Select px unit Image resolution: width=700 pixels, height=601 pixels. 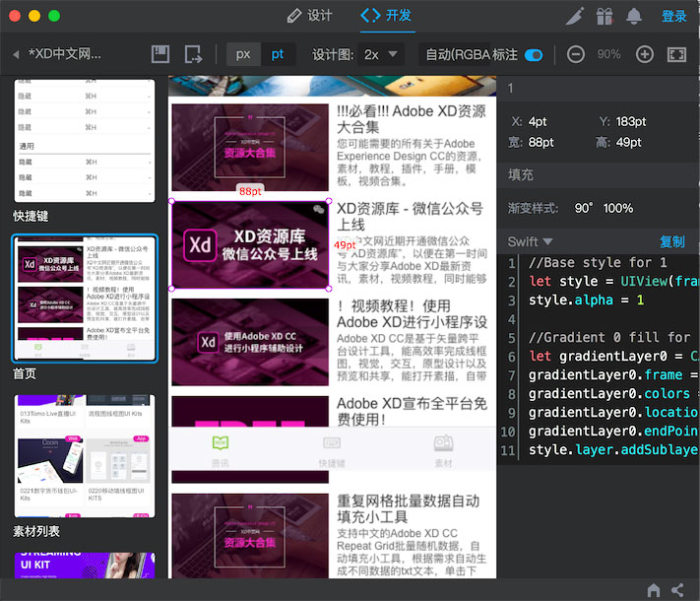[243, 54]
